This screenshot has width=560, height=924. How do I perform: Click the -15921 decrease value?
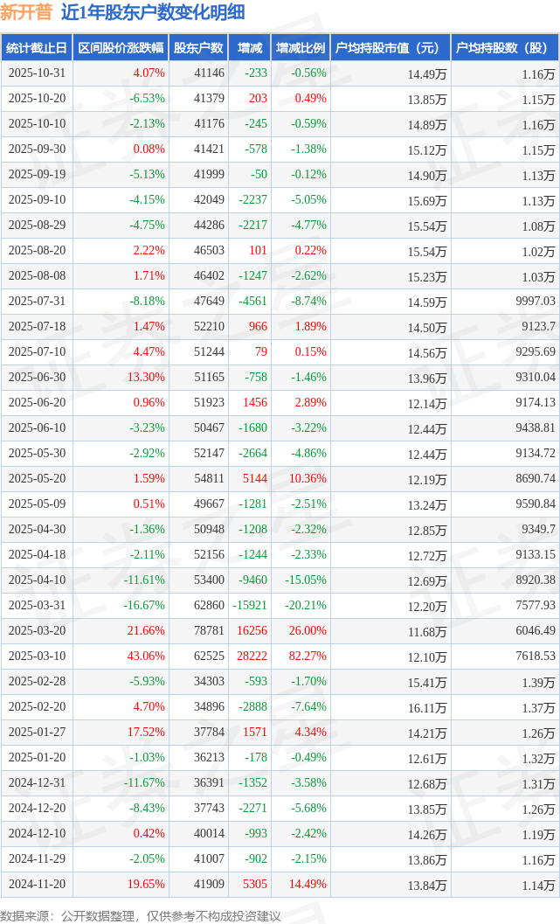click(250, 605)
